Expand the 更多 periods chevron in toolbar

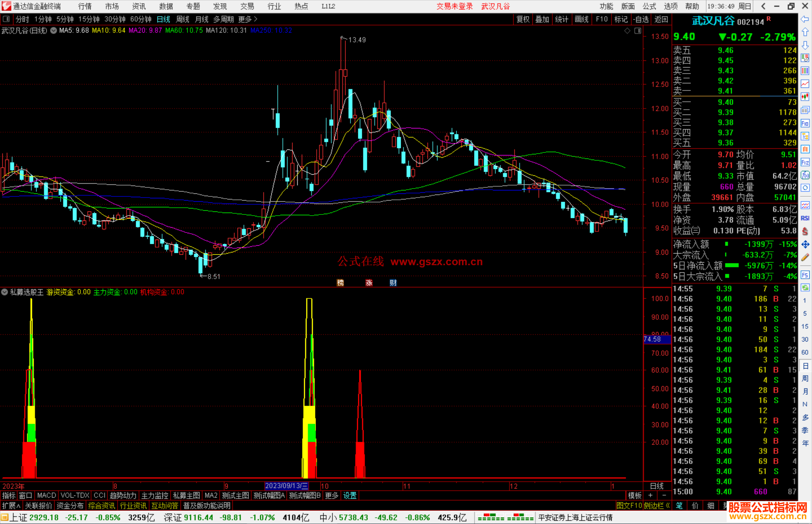256,19
